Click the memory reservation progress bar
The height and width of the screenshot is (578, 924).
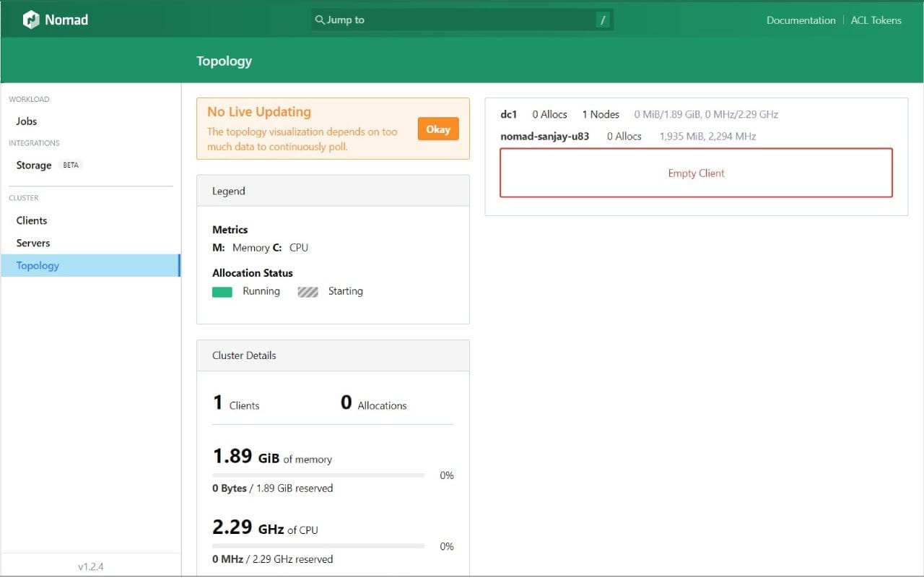click(318, 475)
